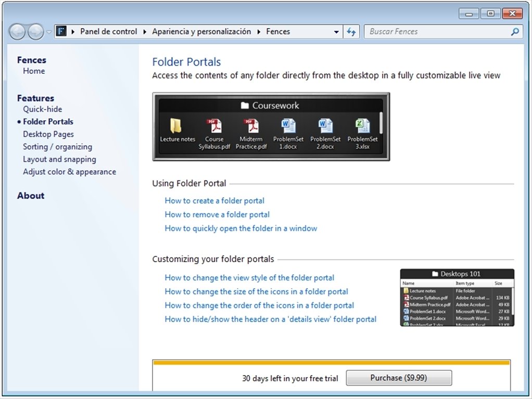Go to the Quick-hide feature page
This screenshot has height=399, width=532.
point(42,109)
